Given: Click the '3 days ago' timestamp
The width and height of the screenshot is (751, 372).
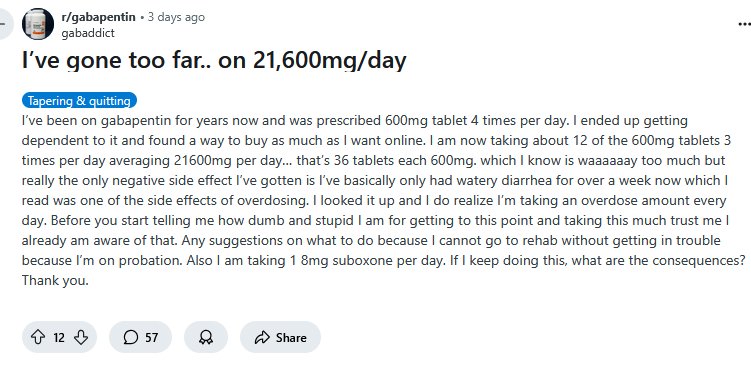Looking at the screenshot, I should click(x=176, y=17).
